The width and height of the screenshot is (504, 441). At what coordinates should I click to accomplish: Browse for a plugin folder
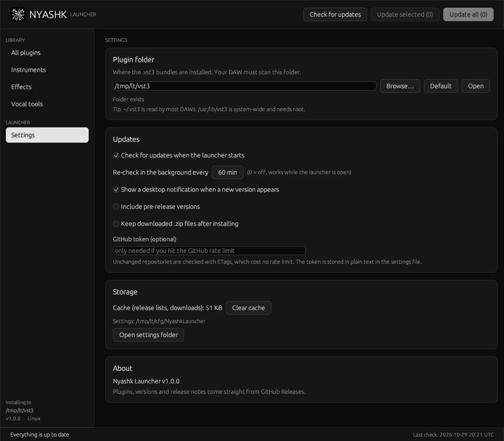click(x=400, y=86)
